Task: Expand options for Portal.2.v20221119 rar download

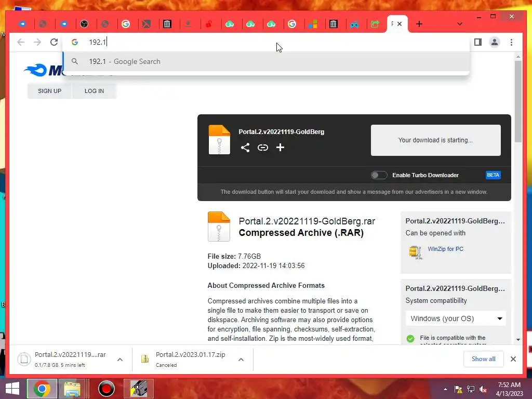Action: click(120, 360)
